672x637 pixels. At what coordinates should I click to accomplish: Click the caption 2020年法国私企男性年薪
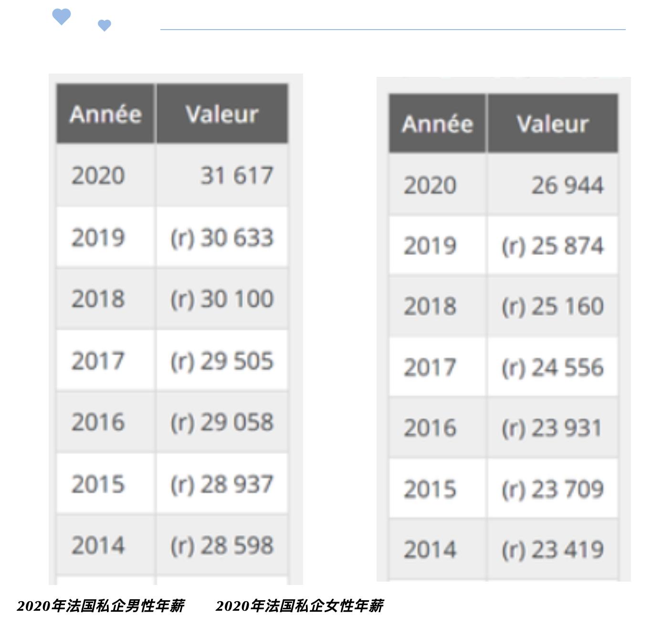102,605
